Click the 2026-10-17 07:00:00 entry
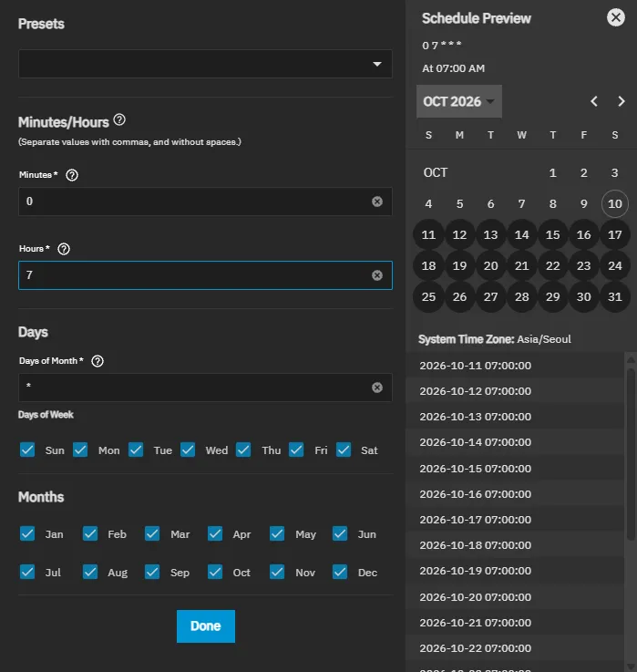Viewport: 637px width, 672px height. [515, 520]
